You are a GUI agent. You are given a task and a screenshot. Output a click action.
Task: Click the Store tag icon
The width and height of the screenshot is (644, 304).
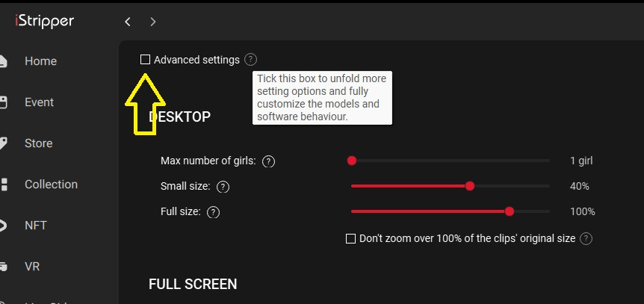(x=4, y=143)
